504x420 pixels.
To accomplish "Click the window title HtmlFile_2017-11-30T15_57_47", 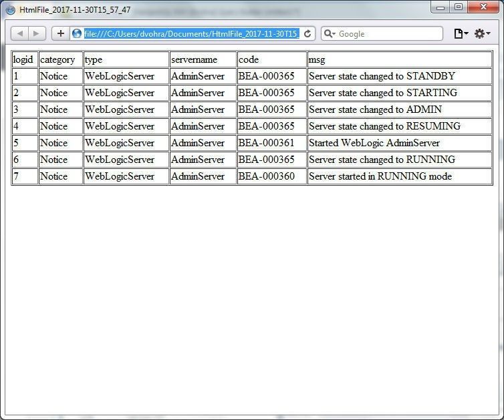I will tap(75, 10).
